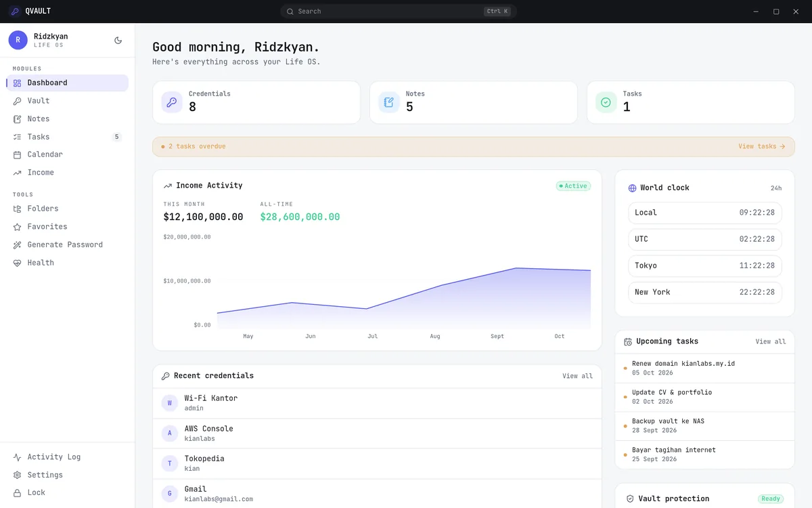This screenshot has height=508, width=812.
Task: Open the Settings label in sidebar
Action: (x=45, y=475)
